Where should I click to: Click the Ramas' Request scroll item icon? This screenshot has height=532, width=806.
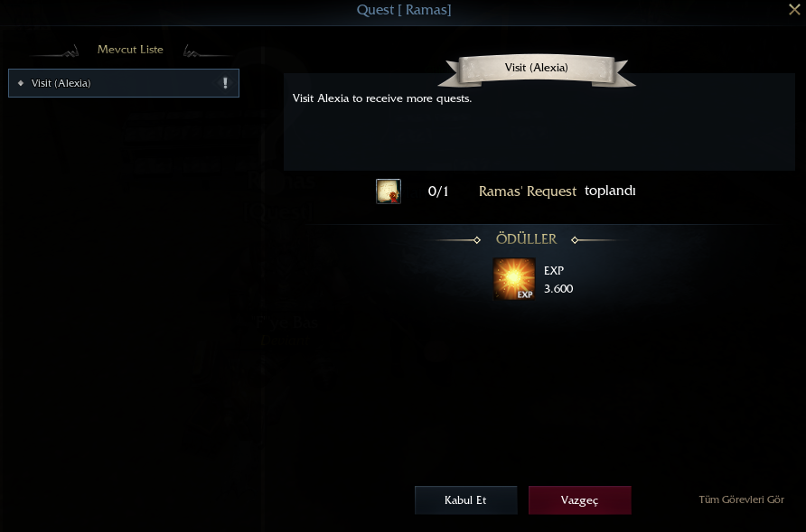[x=389, y=191]
